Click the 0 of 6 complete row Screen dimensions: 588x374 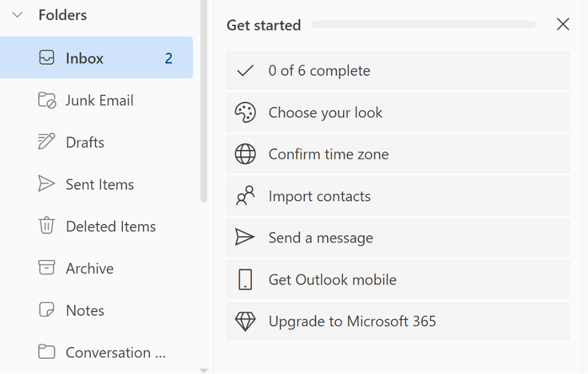[398, 71]
